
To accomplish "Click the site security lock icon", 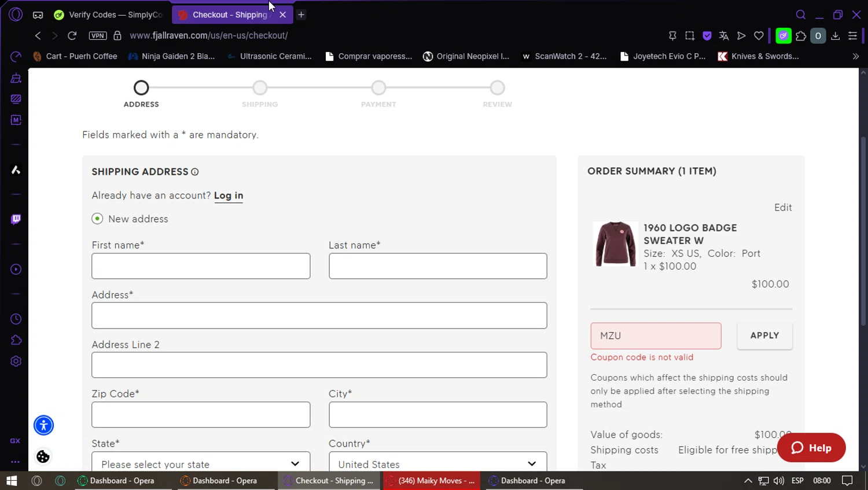I will [x=117, y=35].
